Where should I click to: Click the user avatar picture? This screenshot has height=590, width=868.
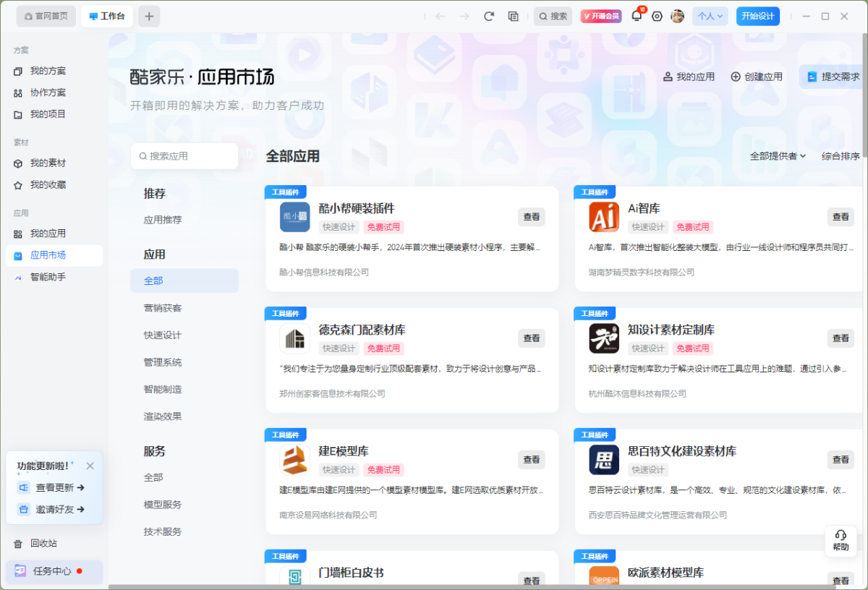coord(677,17)
